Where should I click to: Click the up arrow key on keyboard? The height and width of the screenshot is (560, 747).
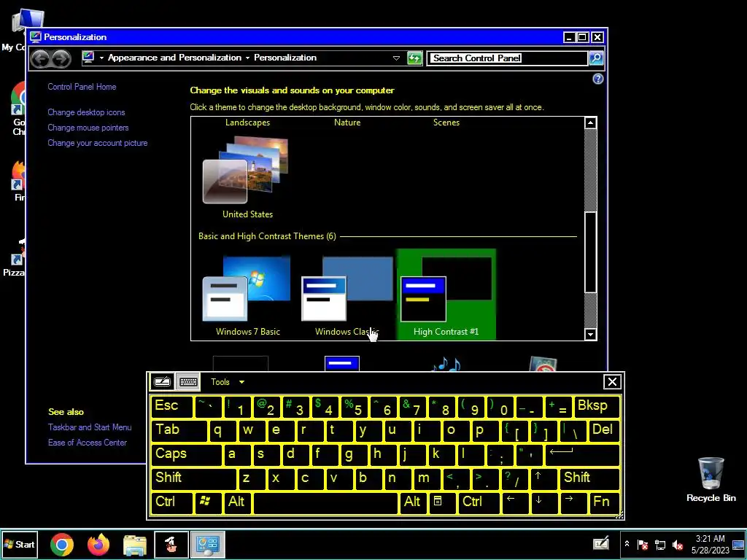[543, 478]
